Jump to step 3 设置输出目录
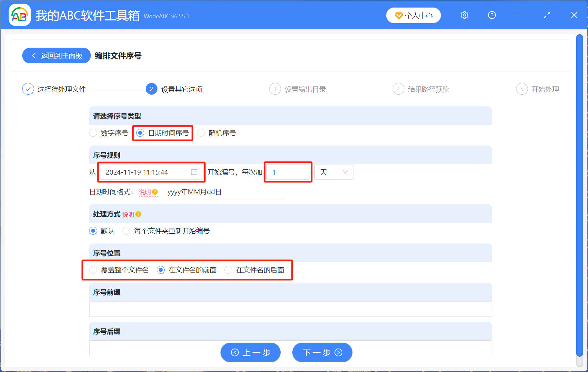The height and width of the screenshot is (372, 588). tap(275, 89)
